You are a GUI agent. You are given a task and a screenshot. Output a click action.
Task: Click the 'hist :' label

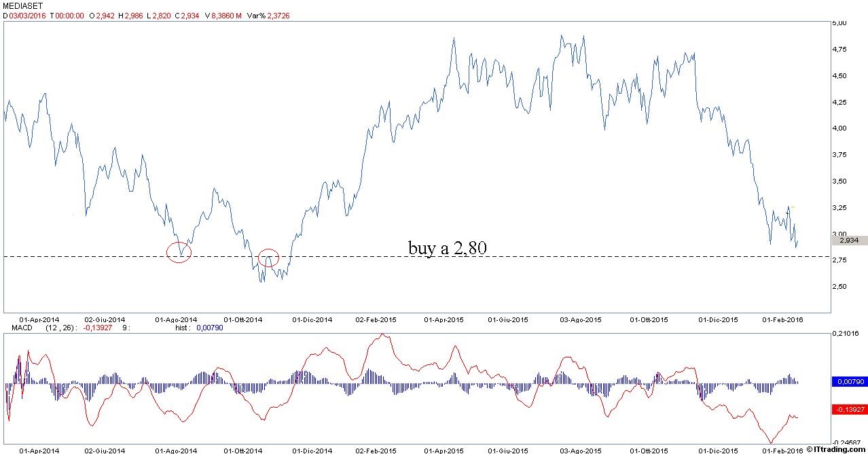pyautogui.click(x=184, y=328)
